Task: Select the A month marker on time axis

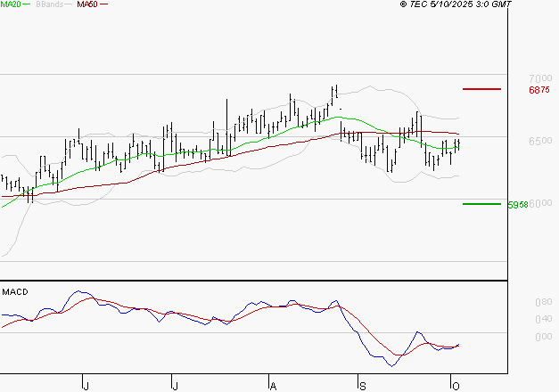Action: coord(272,385)
